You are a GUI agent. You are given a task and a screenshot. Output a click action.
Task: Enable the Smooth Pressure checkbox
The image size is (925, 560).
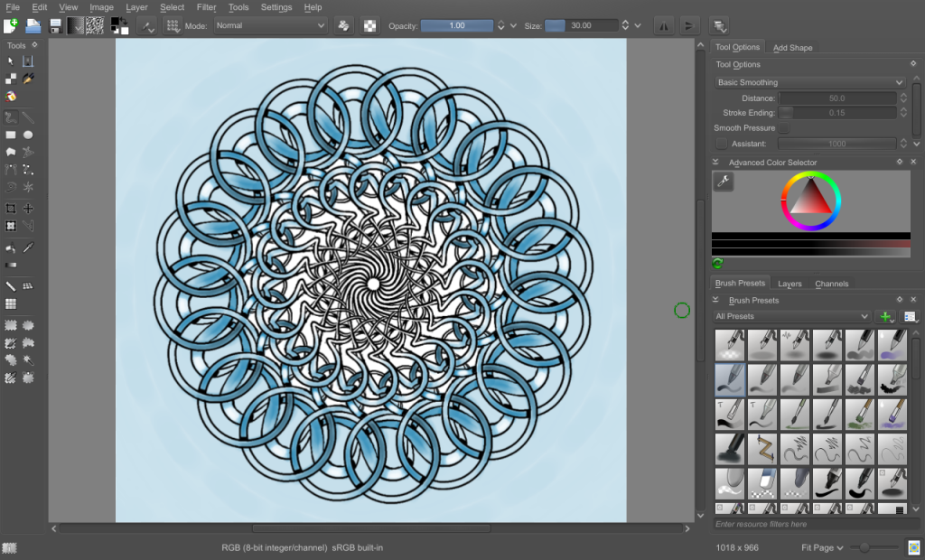(783, 128)
